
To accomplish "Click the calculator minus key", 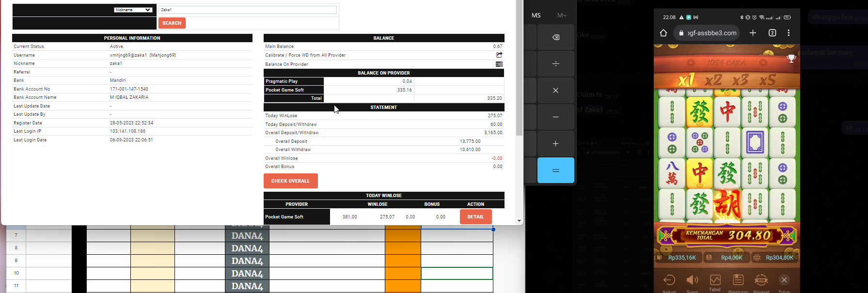I will click(x=556, y=117).
